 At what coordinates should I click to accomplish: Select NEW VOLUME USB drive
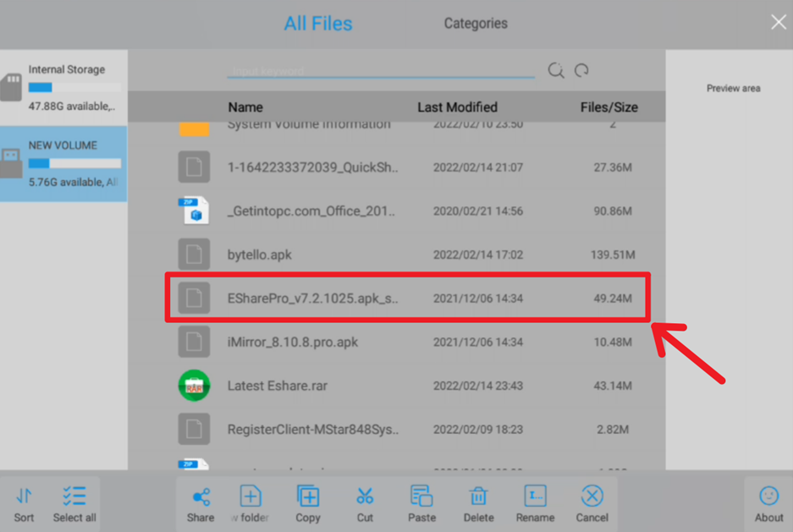63,164
